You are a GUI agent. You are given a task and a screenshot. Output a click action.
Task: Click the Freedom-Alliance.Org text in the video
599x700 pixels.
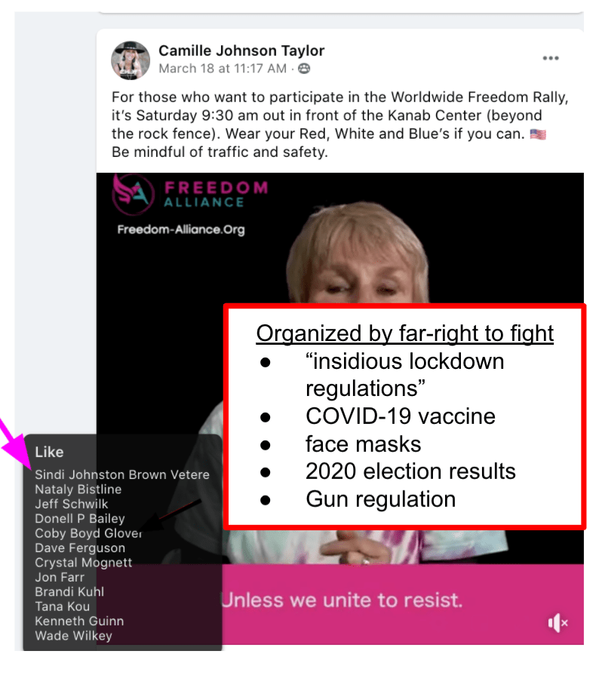(181, 229)
